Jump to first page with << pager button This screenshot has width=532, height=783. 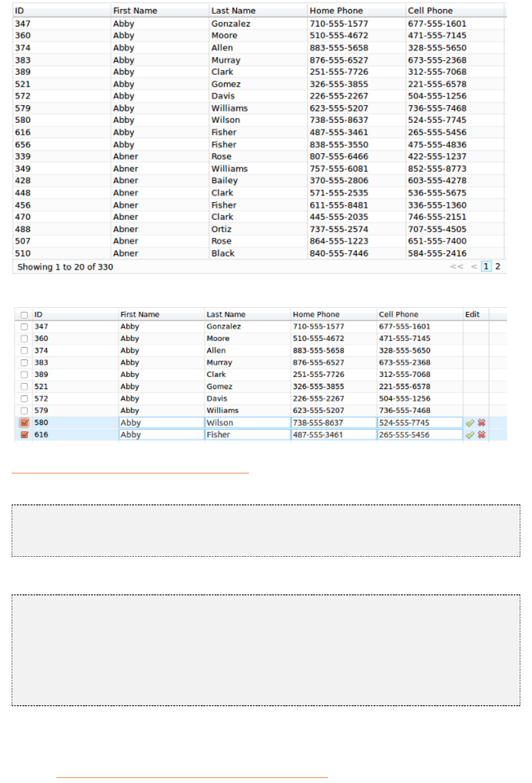click(x=457, y=266)
